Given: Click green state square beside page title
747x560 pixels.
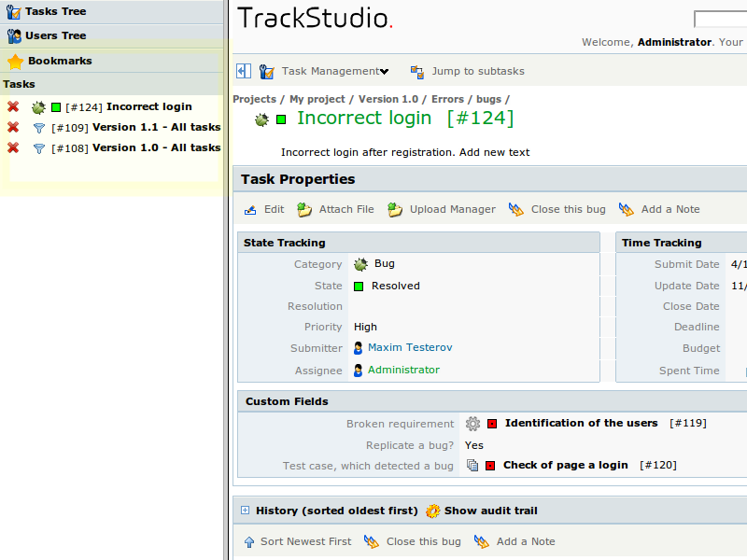Looking at the screenshot, I should coord(281,119).
